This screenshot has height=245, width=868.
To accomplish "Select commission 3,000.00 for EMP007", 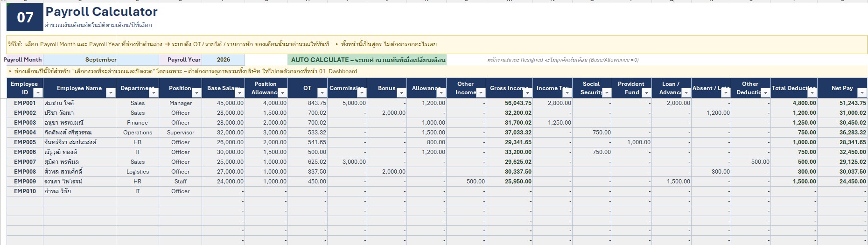I will [x=347, y=162].
